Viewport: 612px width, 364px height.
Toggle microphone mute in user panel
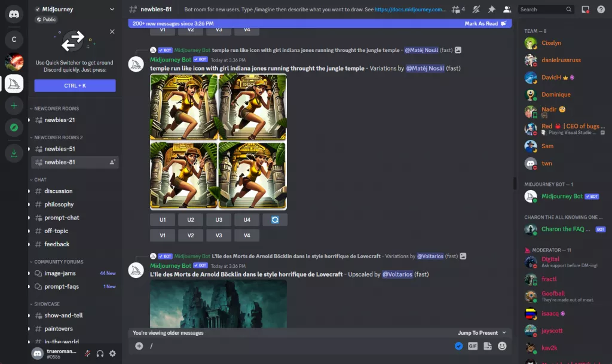click(x=87, y=353)
